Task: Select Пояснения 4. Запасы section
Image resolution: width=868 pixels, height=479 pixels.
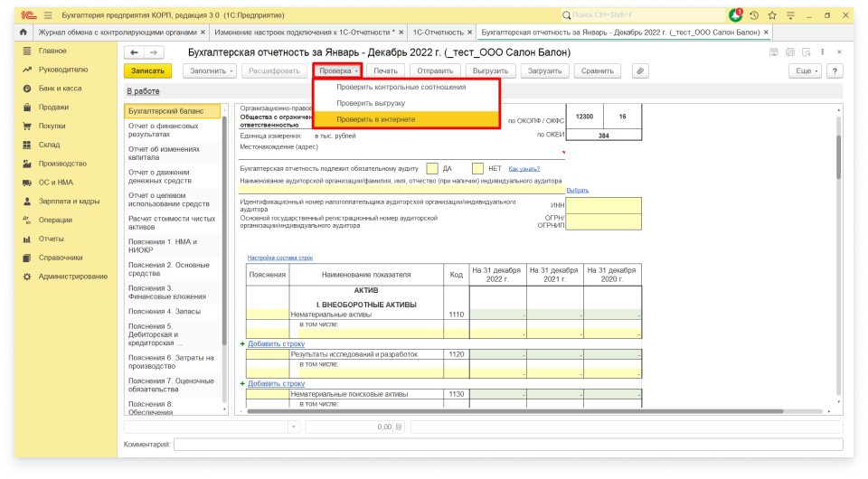Action: point(172,312)
